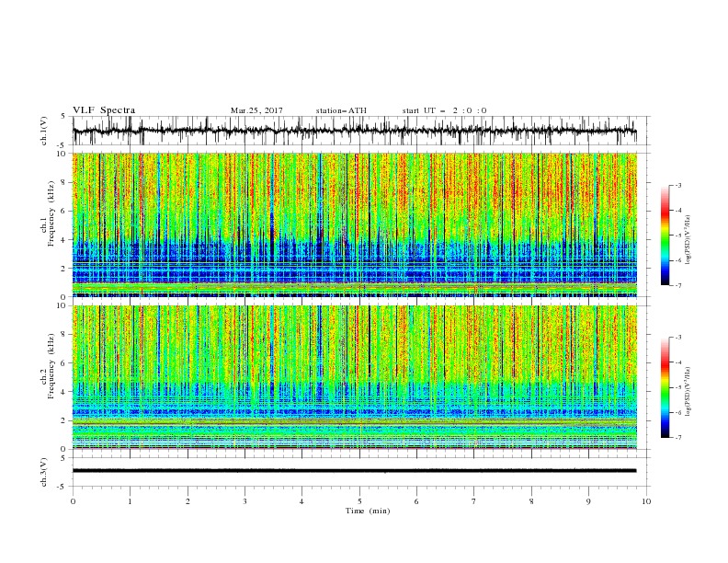728x563 pixels.
Task: Click the "ch.3(V)" axis label
Action: coord(44,472)
